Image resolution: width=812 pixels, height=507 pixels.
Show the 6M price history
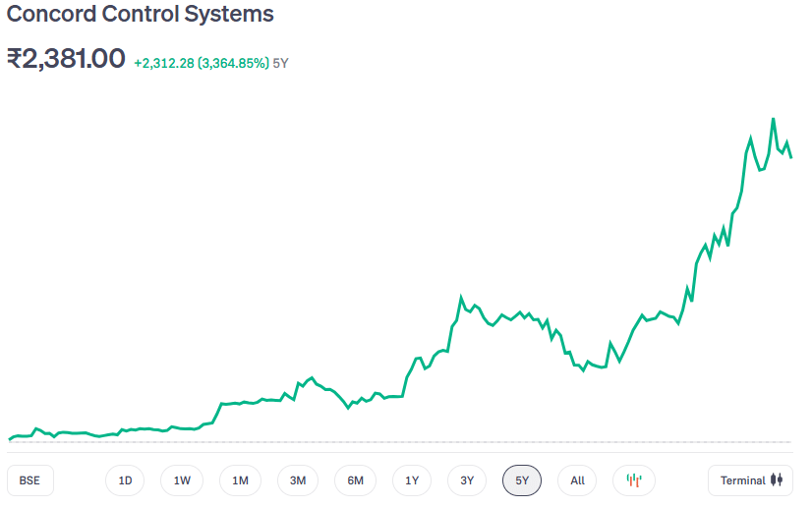click(355, 480)
